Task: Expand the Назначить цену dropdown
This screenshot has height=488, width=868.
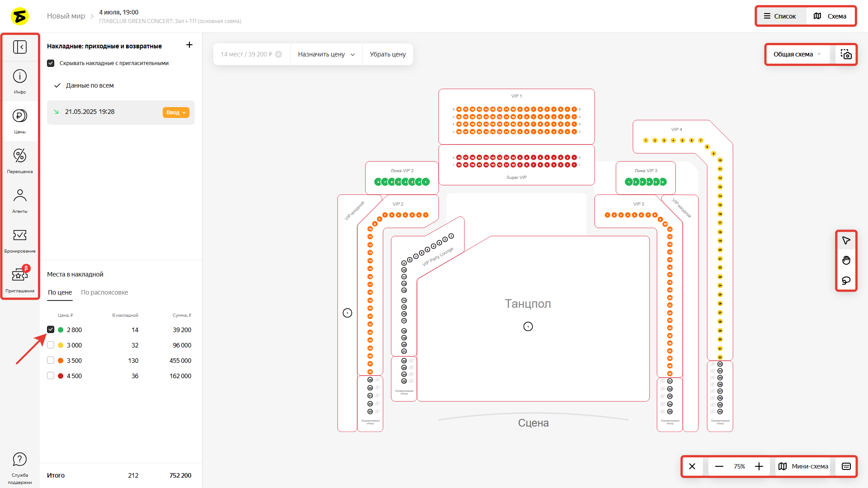Action: (326, 54)
